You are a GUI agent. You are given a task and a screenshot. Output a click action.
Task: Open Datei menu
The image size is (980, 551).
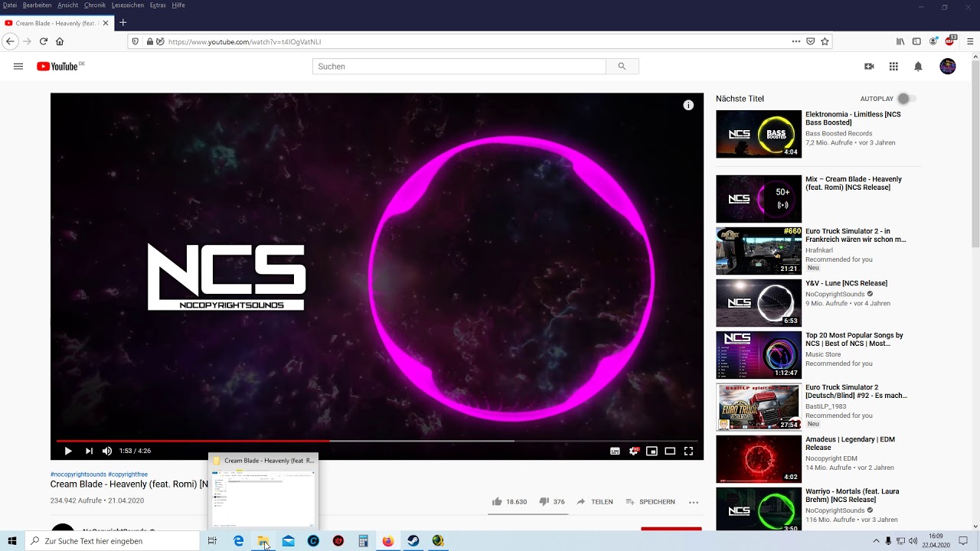coord(10,5)
